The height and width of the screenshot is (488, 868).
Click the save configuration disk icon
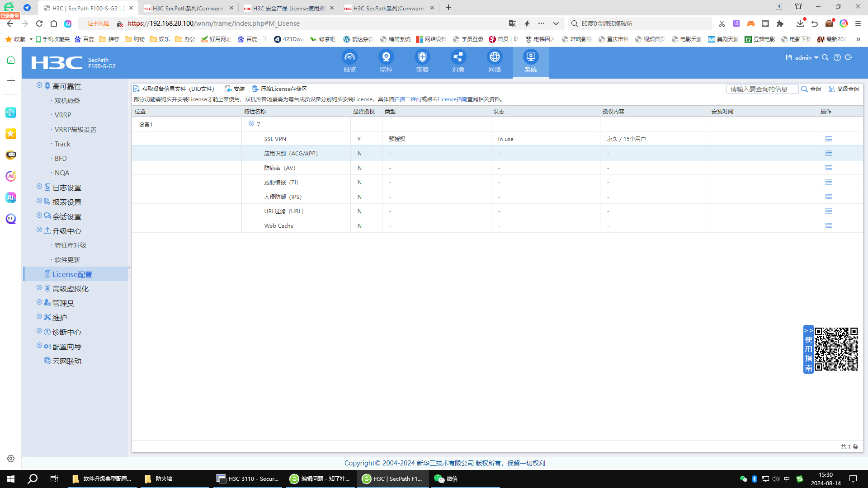click(x=788, y=58)
